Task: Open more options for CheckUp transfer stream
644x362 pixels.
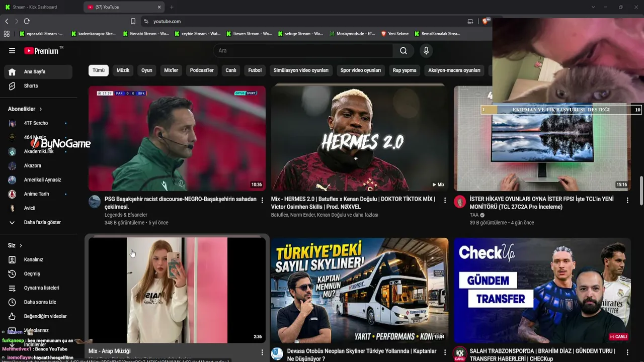Action: pyautogui.click(x=627, y=352)
